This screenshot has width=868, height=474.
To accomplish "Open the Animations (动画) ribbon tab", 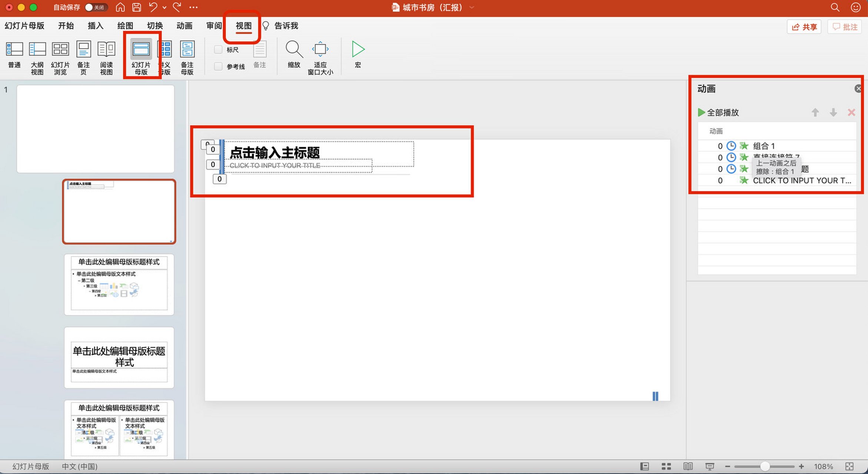I will coord(184,26).
